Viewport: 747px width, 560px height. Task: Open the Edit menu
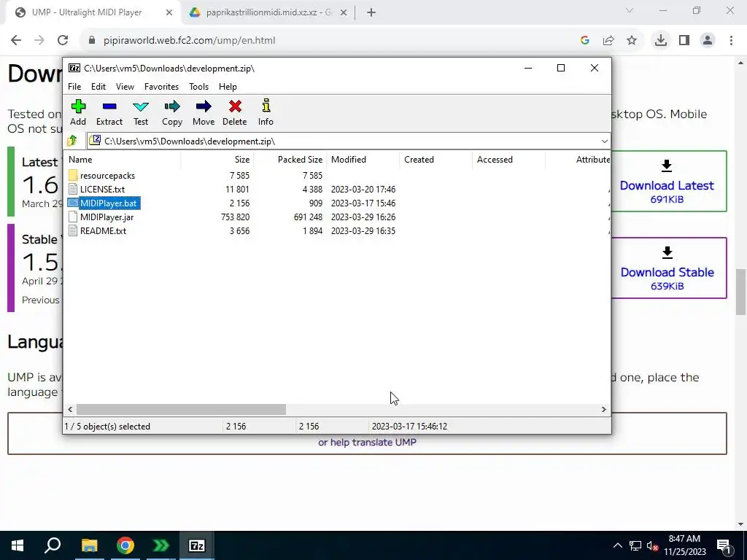(98, 87)
